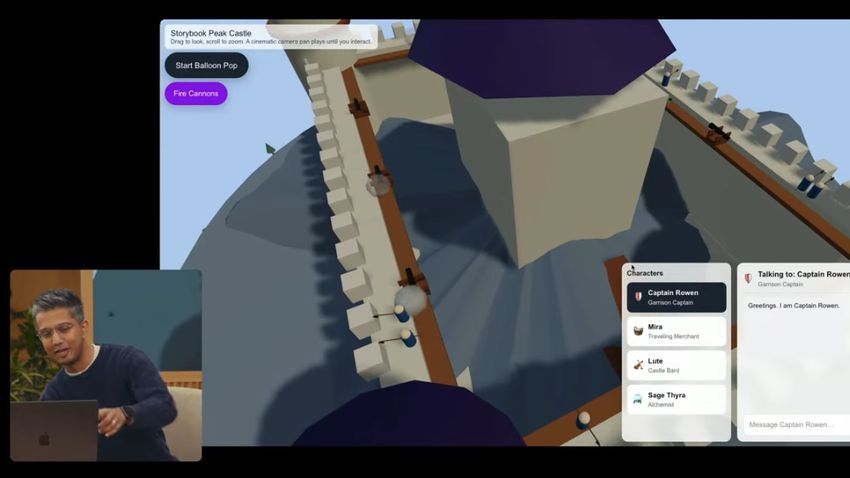Select the Captain Rowen name label

coord(673,293)
